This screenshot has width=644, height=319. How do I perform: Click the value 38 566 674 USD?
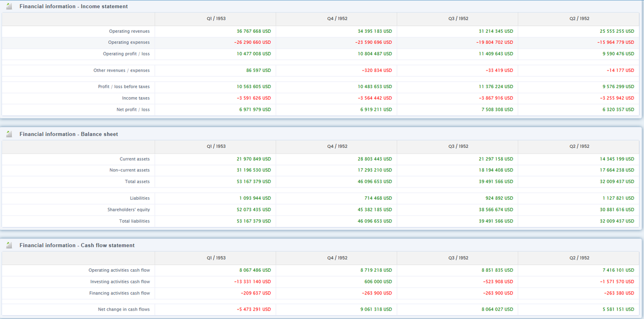click(496, 210)
